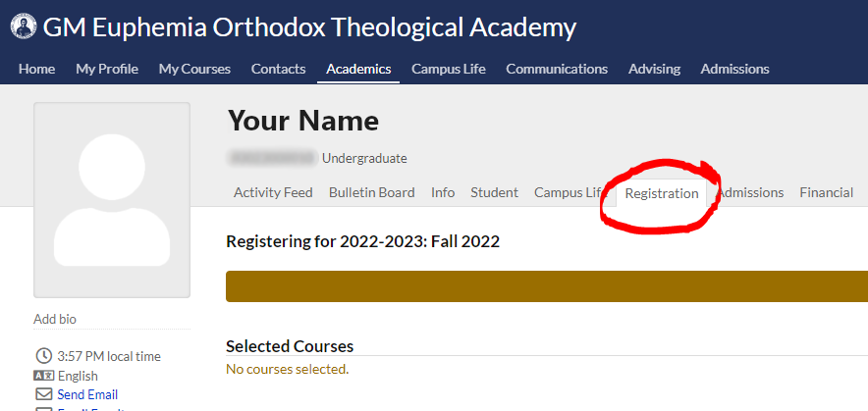Viewport: 868px width, 411px height.
Task: Open the Bulletin Board tab
Action: pyautogui.click(x=371, y=192)
